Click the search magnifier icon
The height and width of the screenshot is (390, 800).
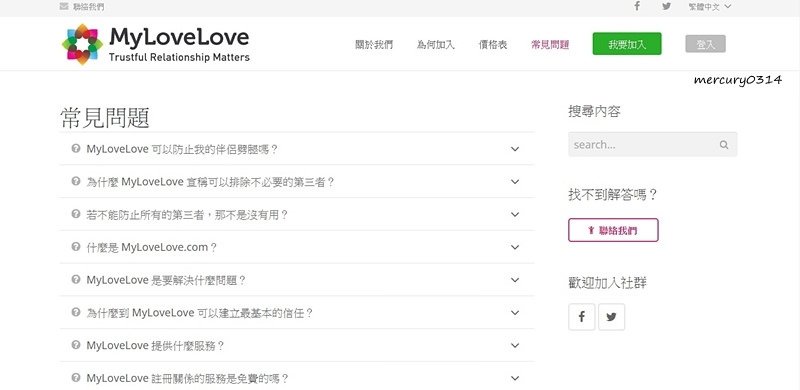point(723,144)
